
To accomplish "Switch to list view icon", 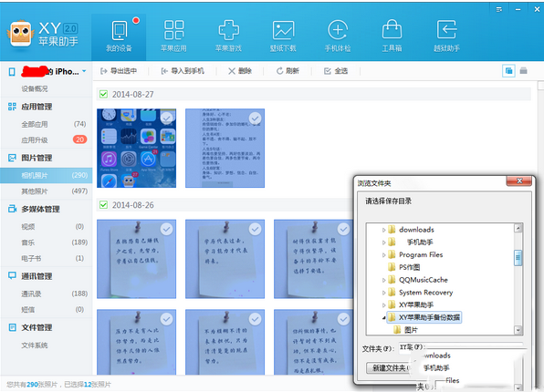I will (524, 71).
